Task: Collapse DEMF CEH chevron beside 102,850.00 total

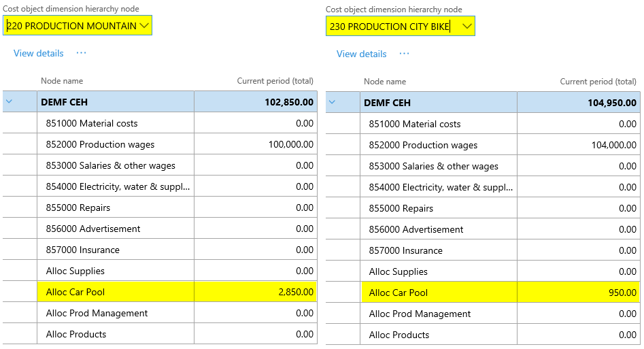Action: pyautogui.click(x=9, y=102)
